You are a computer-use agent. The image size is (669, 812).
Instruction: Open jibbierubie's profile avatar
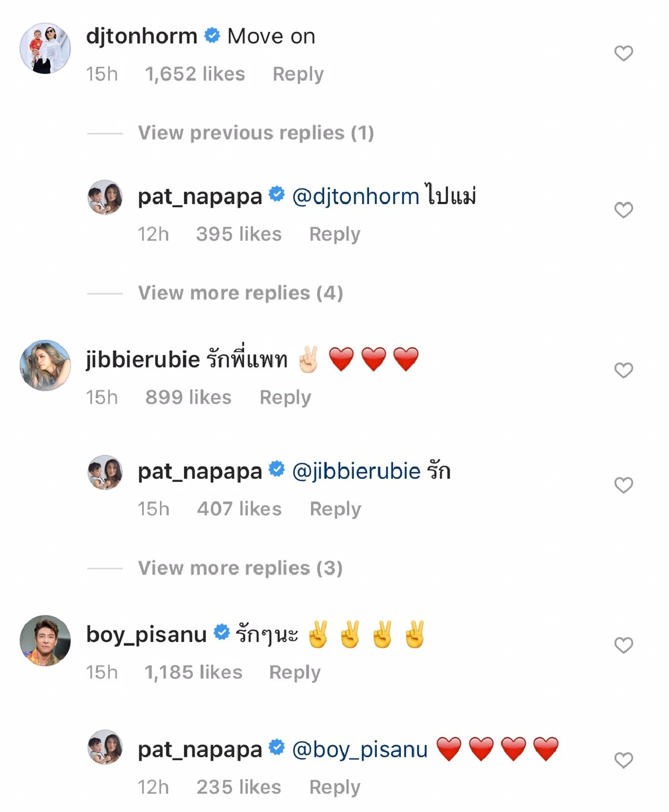45,365
